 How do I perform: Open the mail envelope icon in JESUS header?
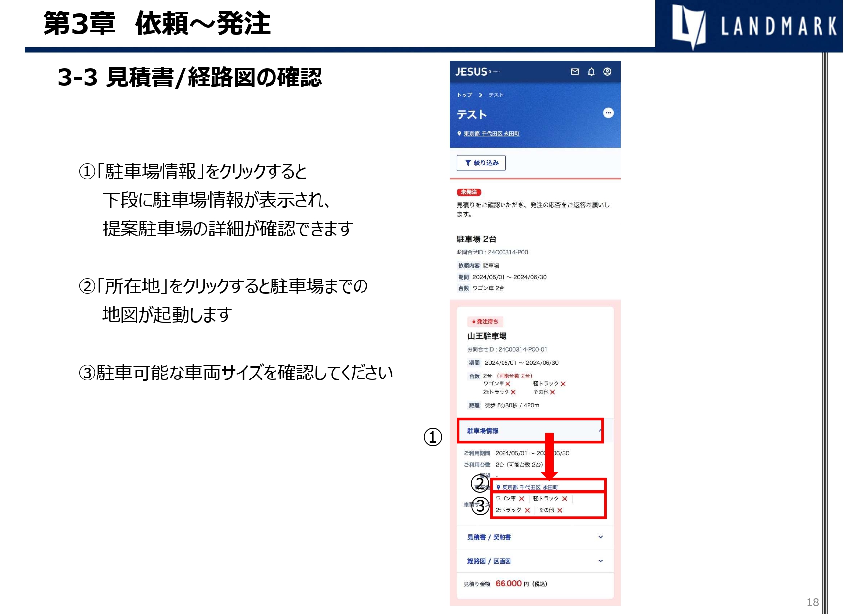tap(575, 72)
